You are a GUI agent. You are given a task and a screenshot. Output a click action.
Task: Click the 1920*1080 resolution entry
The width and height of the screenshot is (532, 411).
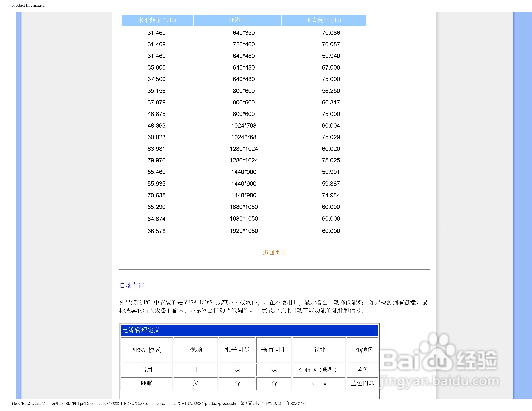click(x=244, y=231)
